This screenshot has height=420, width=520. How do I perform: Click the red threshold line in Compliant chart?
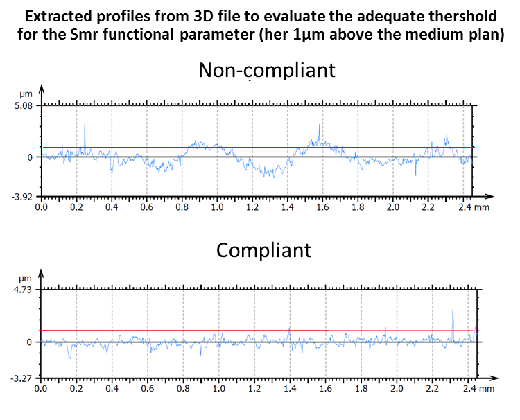[x=257, y=331]
